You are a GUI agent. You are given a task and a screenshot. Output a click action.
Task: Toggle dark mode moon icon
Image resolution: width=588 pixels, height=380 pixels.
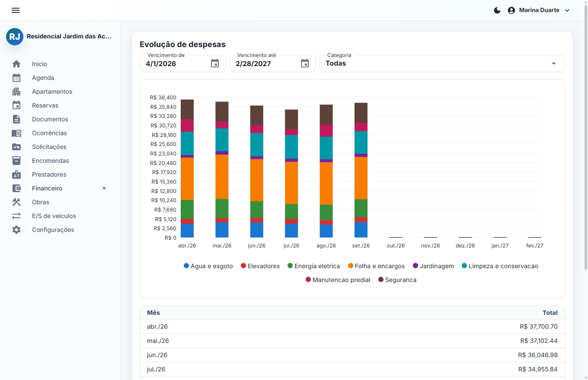pyautogui.click(x=497, y=10)
